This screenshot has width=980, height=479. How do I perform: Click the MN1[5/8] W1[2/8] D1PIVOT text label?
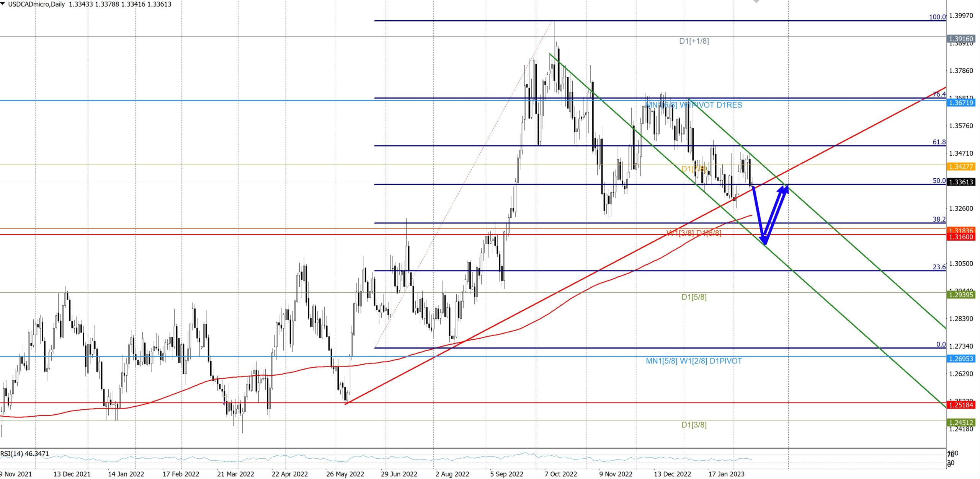[694, 361]
